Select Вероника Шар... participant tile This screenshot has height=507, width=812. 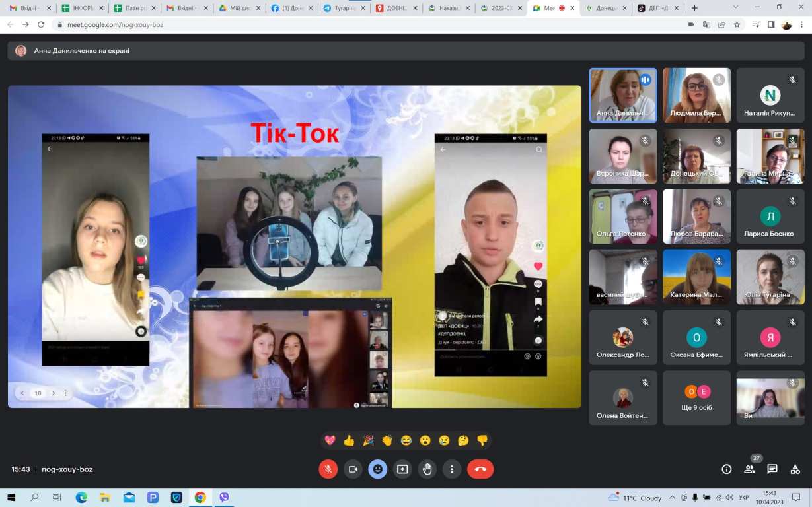pos(623,156)
